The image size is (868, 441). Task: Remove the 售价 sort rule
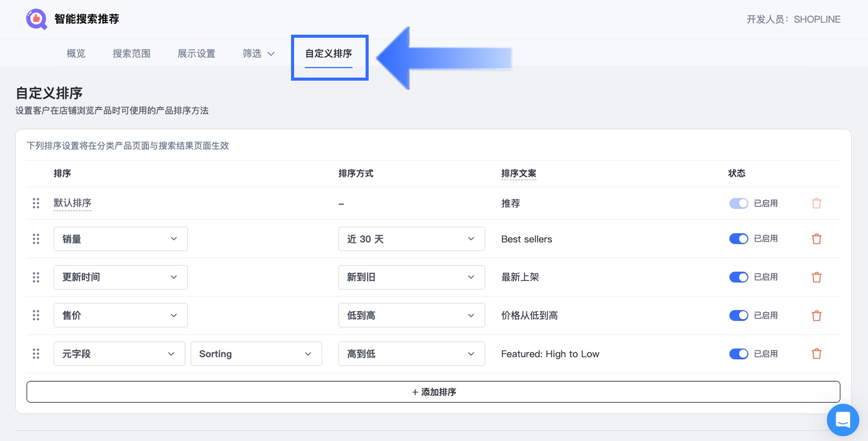816,315
